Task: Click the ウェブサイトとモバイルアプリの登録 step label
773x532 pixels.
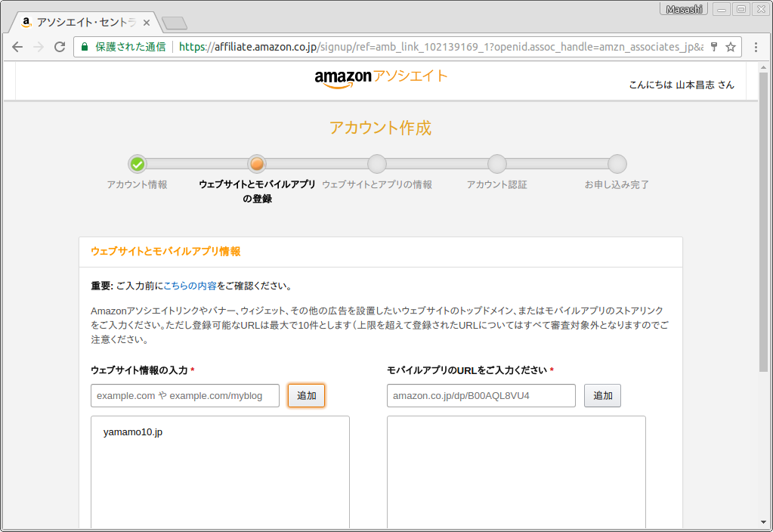Action: pyautogui.click(x=257, y=191)
